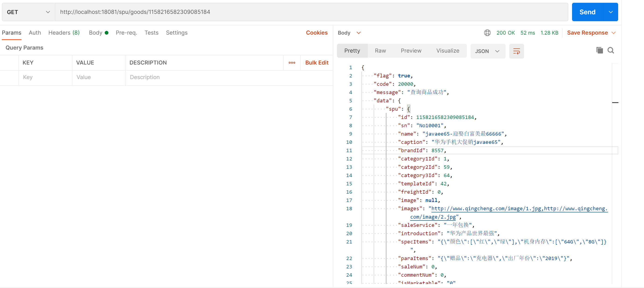
Task: Switch to the Headers (8) tab
Action: [x=64, y=33]
